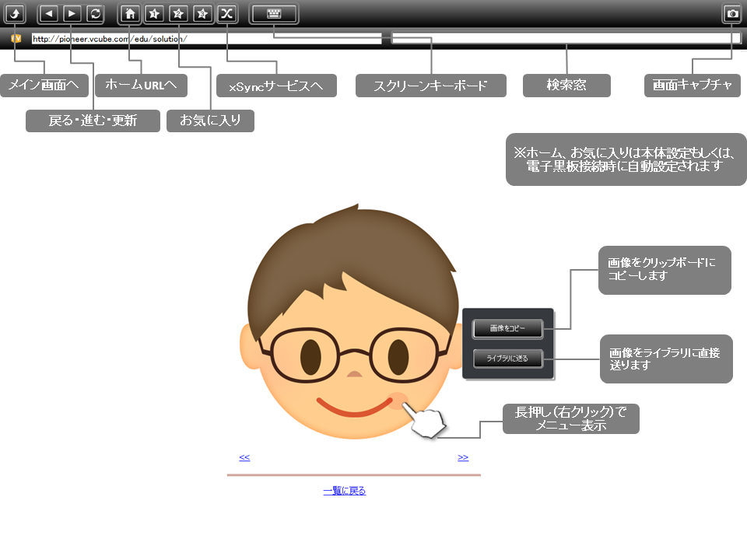
Task: Choose ライブラリに送る in the context menu
Action: pyautogui.click(x=507, y=359)
